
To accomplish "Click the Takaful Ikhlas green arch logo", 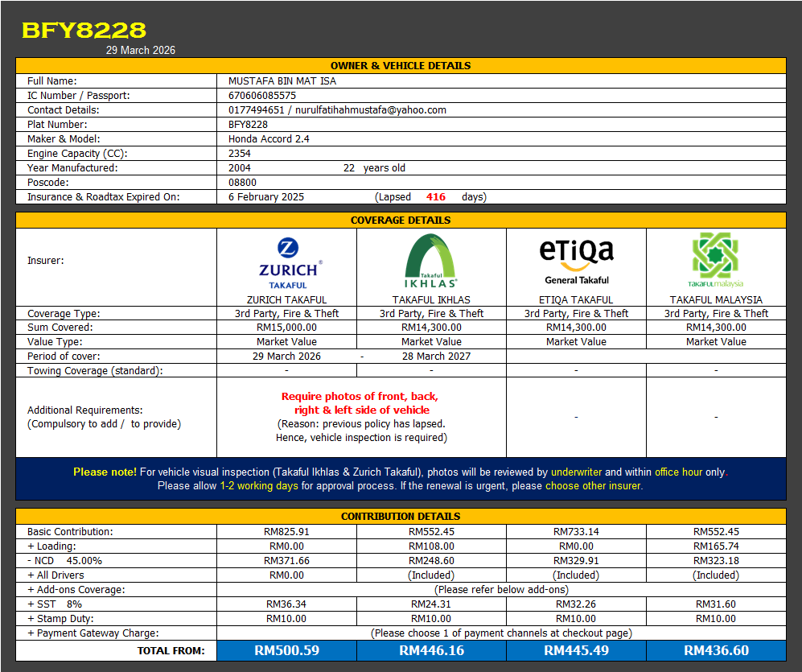I will point(430,261).
